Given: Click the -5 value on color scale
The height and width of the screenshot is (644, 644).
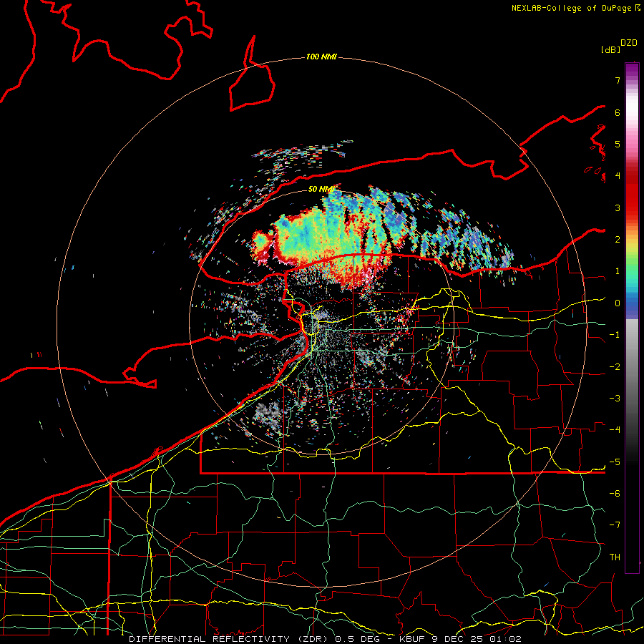Looking at the screenshot, I should (615, 462).
